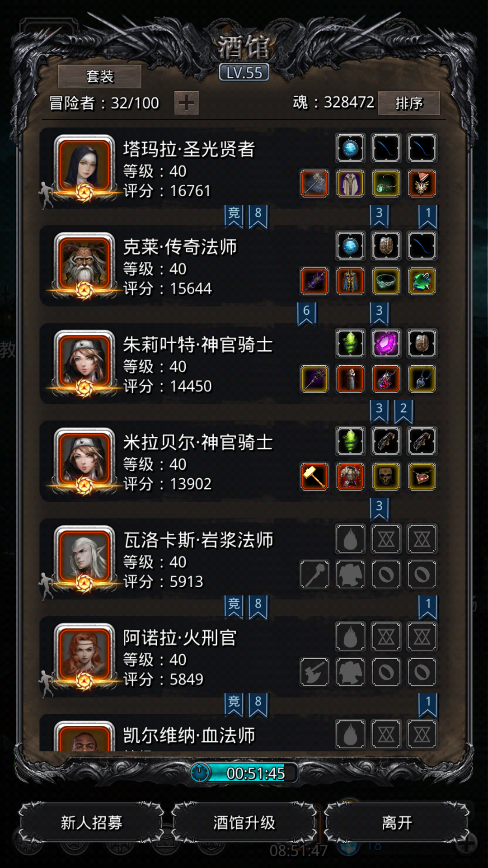Tap 瓦洛卡斯·岩浆法师's empty armor slot
Viewport: 488px width, 868px height.
(350, 574)
